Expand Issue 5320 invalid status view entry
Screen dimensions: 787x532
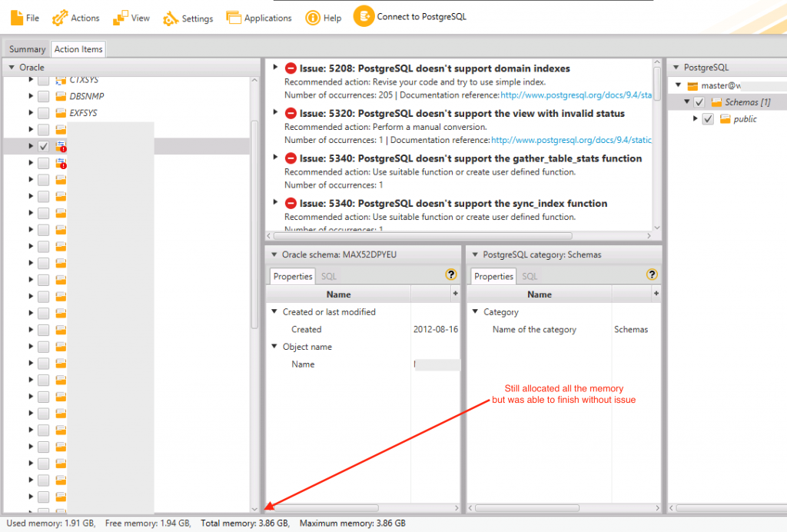pyautogui.click(x=275, y=112)
